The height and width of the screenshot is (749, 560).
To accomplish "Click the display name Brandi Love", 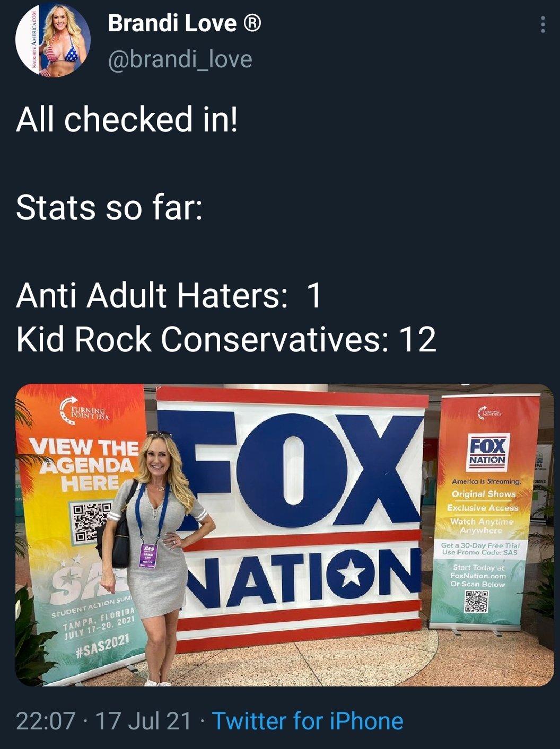I will [172, 23].
